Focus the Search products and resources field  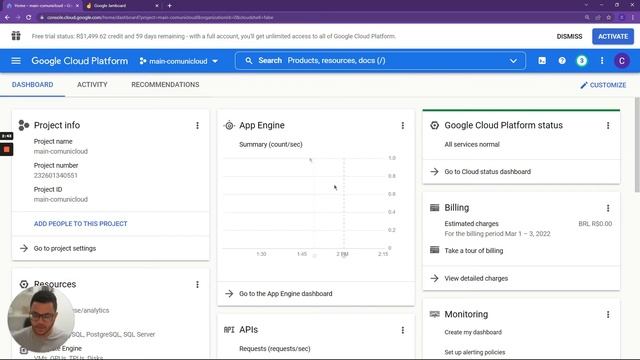click(x=380, y=60)
